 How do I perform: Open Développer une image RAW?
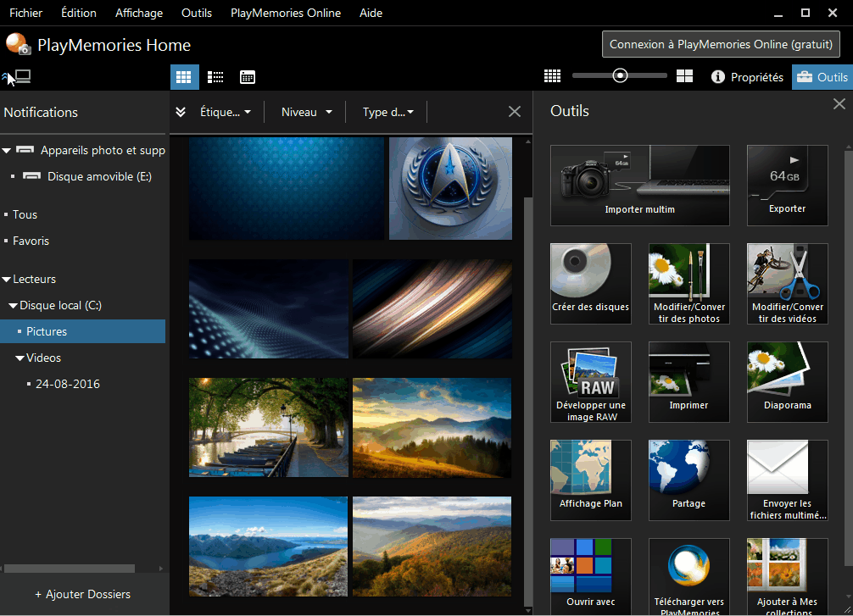[591, 382]
